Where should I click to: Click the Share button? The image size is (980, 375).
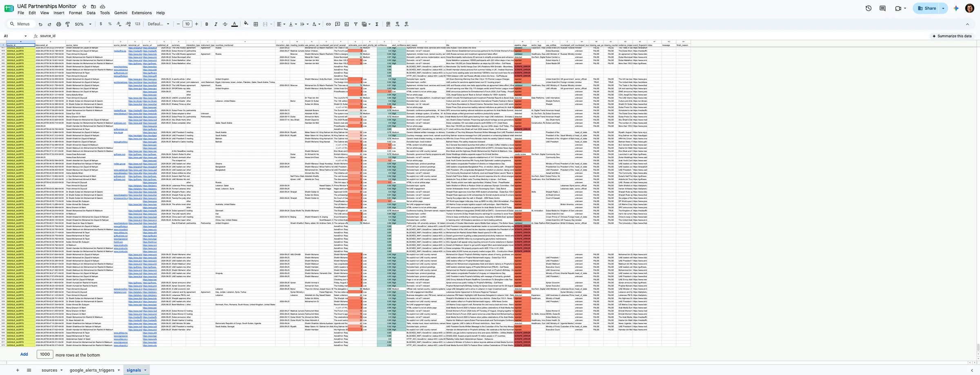pyautogui.click(x=926, y=8)
